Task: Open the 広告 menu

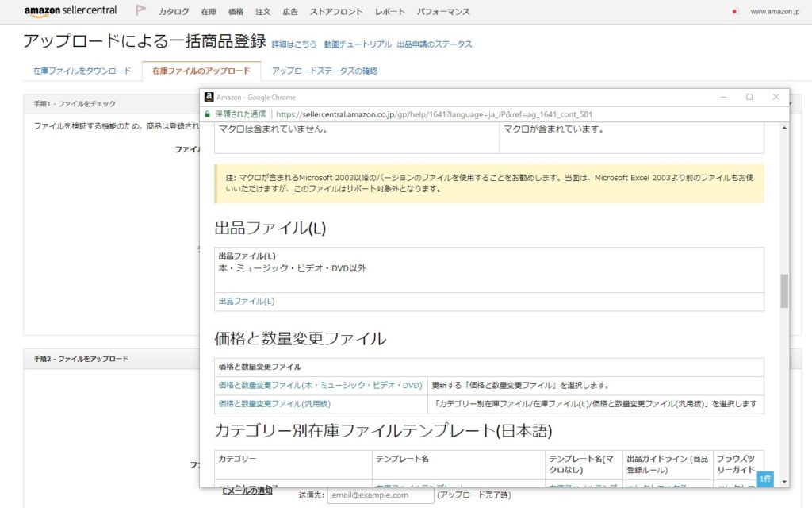Action: [x=290, y=11]
